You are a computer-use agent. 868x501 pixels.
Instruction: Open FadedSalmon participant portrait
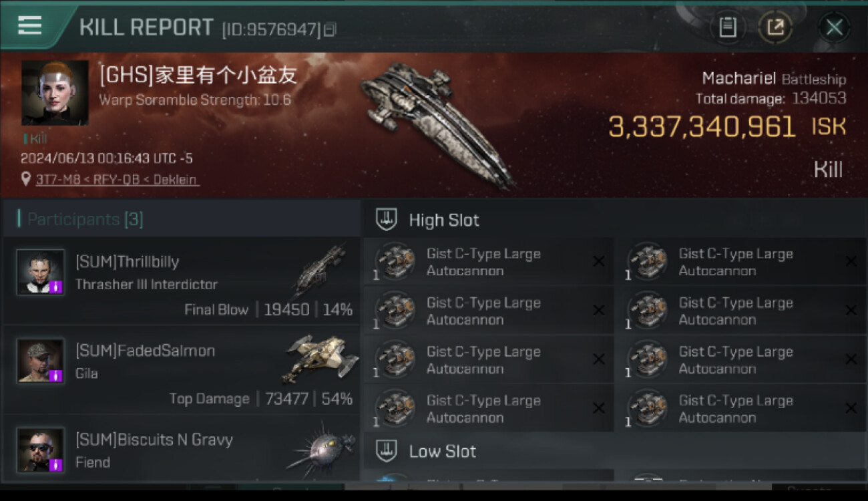[x=41, y=361]
